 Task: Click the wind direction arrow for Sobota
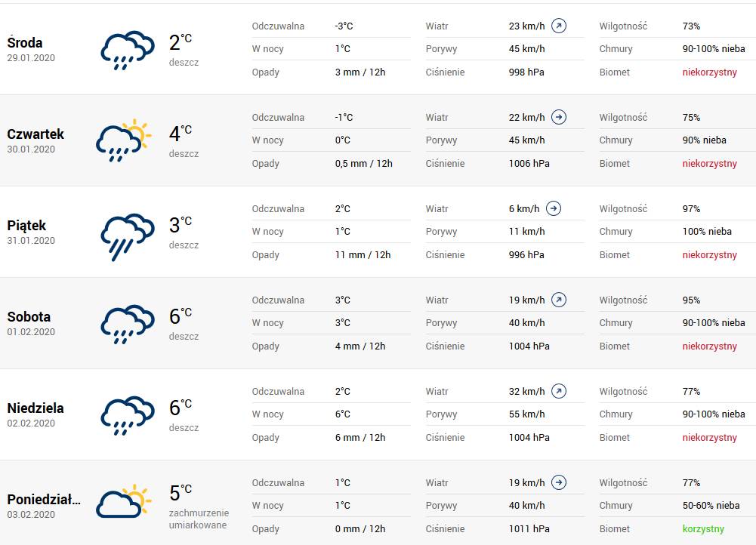(x=559, y=300)
